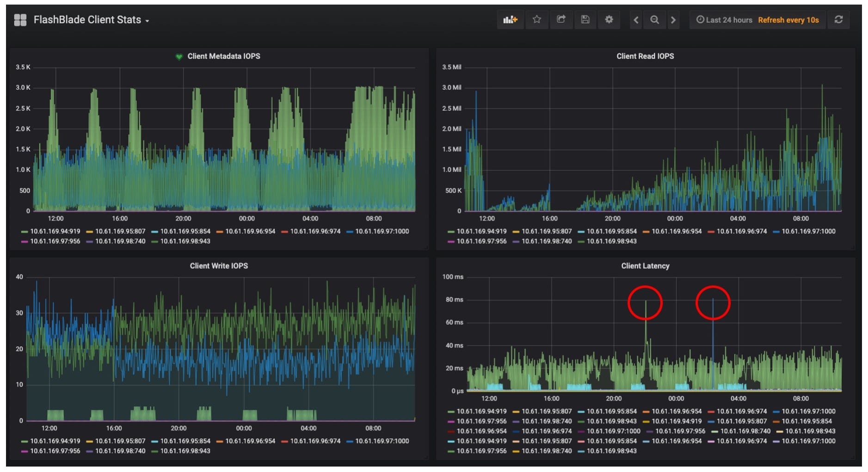Click the refresh dashboard icon
Viewport: 868px width, 472px height.
(838, 20)
